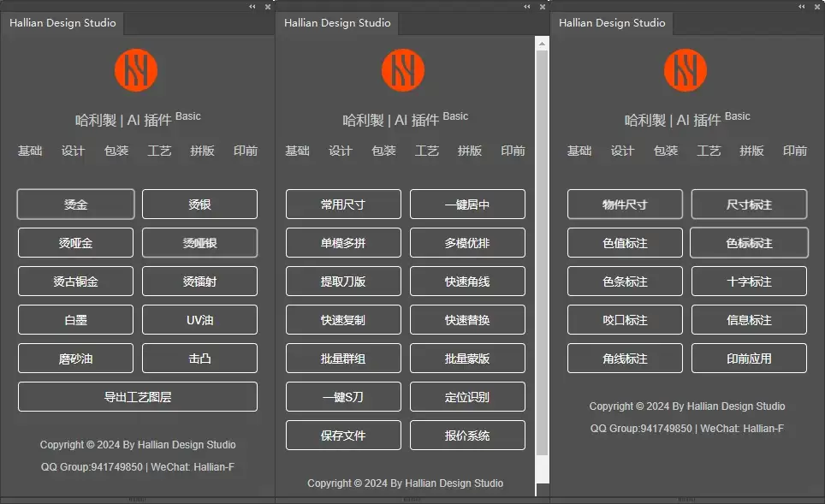Open 印前应用 button
Image resolution: width=825 pixels, height=504 pixels.
click(749, 359)
